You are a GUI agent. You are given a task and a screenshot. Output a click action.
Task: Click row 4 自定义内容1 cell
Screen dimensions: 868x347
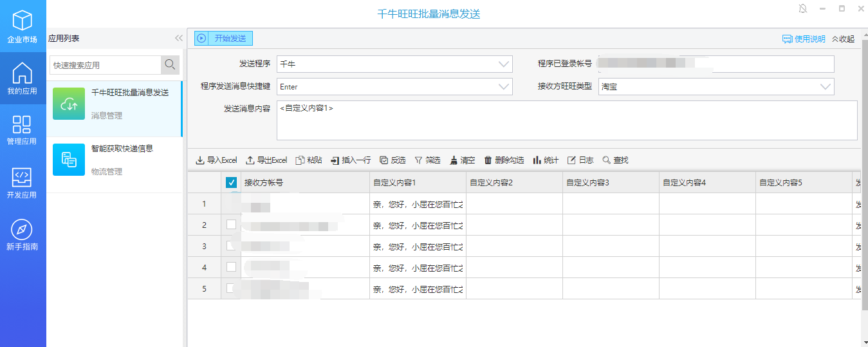pos(418,267)
